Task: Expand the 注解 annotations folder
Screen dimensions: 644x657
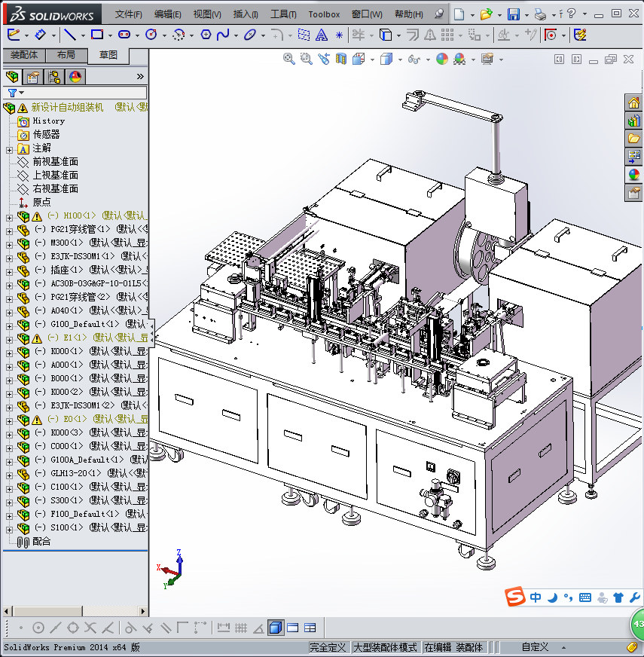Action: (10, 148)
